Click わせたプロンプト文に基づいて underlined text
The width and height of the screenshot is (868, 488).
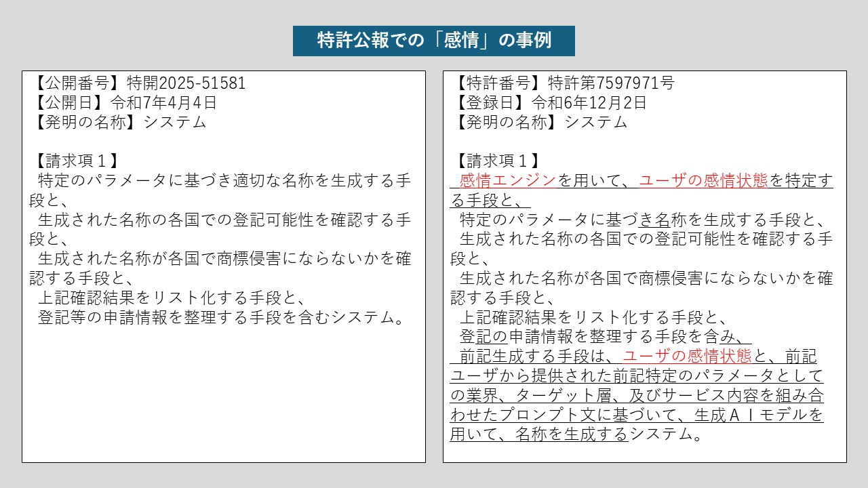(564, 415)
